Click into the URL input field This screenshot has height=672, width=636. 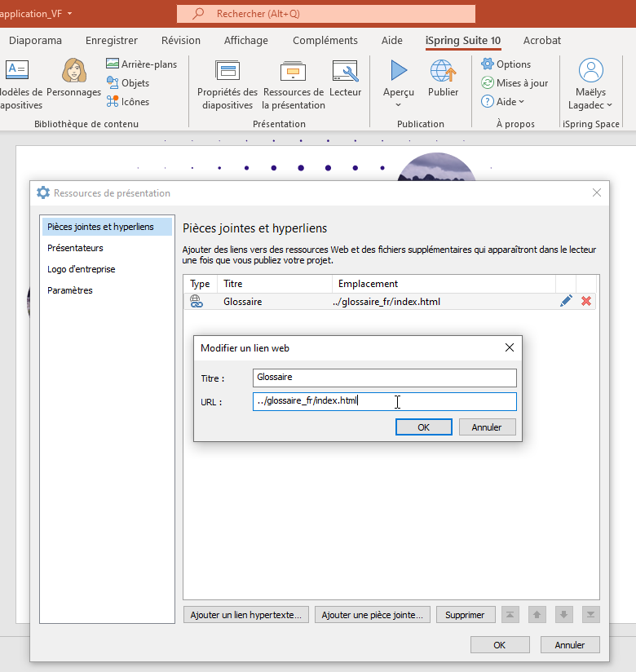coord(384,401)
